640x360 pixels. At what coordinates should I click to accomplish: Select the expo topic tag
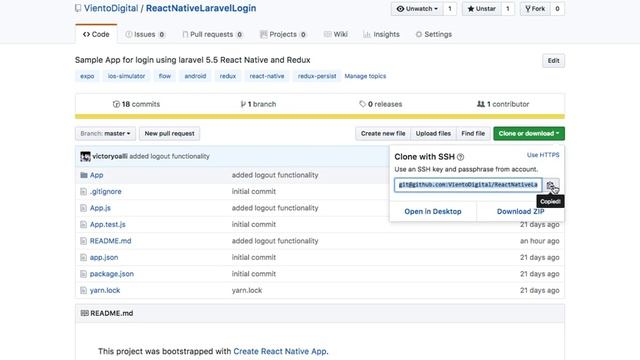87,76
